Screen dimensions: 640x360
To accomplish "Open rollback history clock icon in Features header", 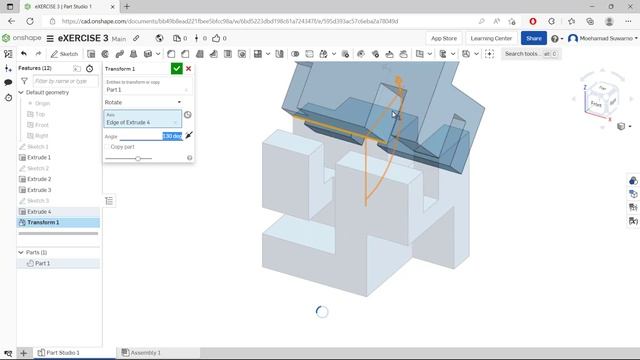I will pos(89,69).
